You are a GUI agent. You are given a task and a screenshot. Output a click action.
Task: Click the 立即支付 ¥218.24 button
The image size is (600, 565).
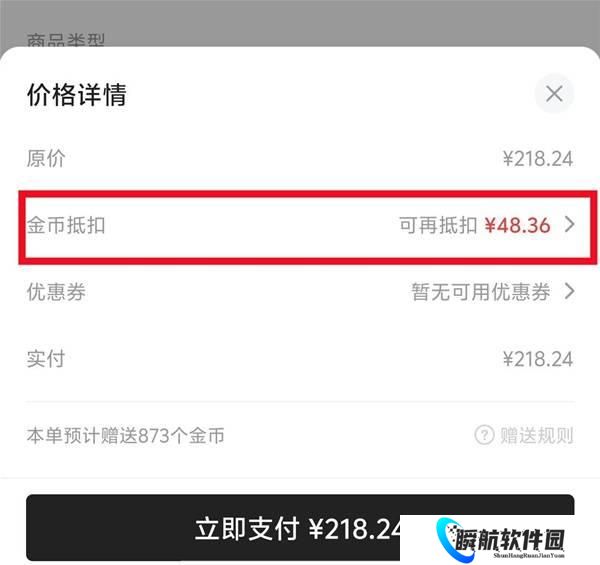point(300,528)
